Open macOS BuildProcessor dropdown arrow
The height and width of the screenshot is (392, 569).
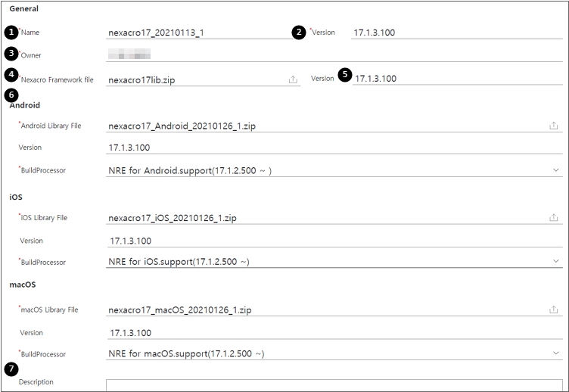(555, 353)
